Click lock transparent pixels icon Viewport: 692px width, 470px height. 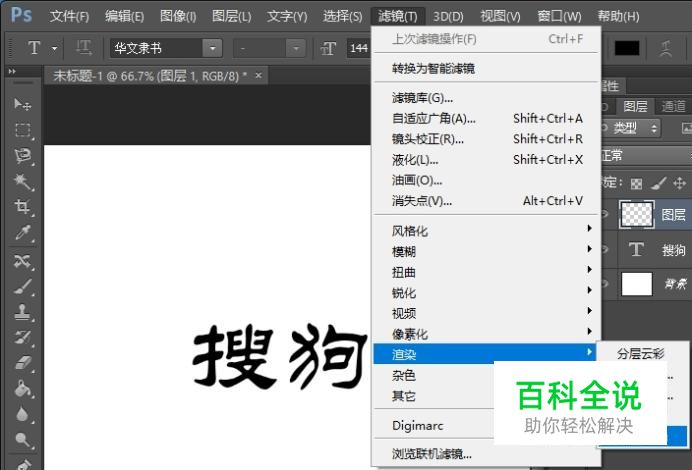636,184
